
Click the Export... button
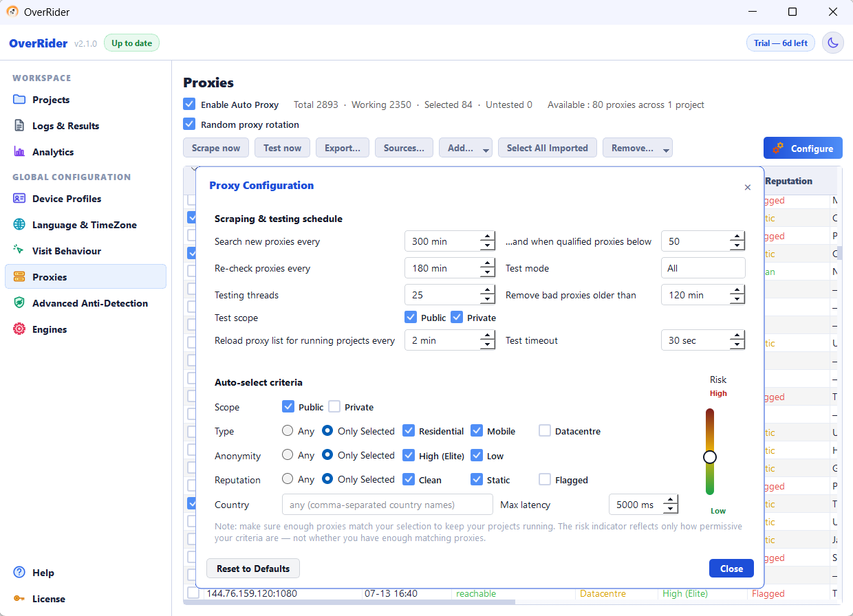click(x=343, y=148)
